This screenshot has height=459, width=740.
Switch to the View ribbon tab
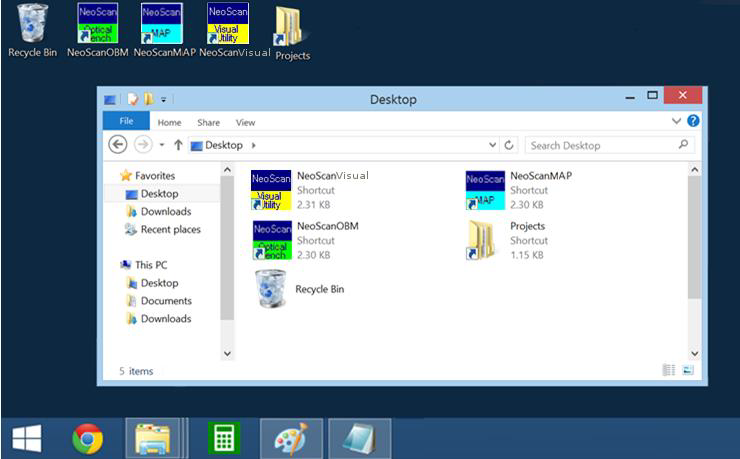tap(245, 122)
